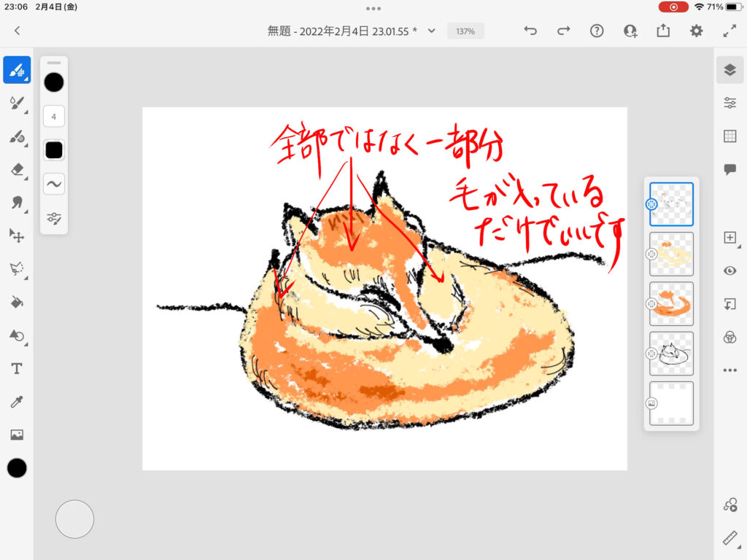The image size is (747, 560).
Task: Pick the Lasso selection tool
Action: click(17, 269)
